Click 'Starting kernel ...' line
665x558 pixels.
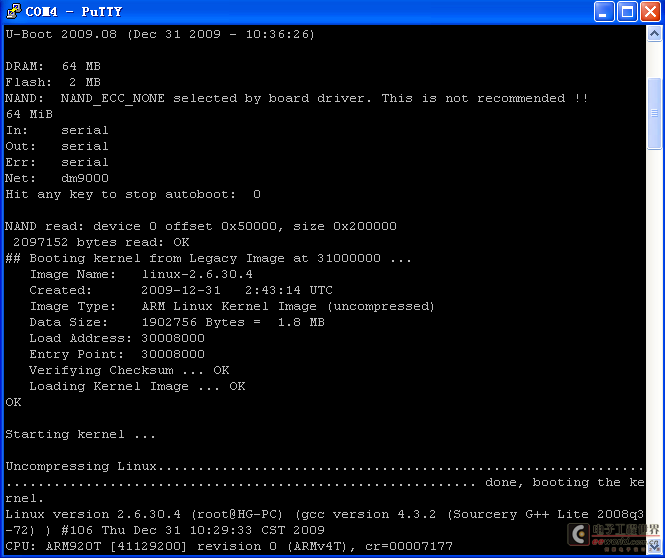81,435
